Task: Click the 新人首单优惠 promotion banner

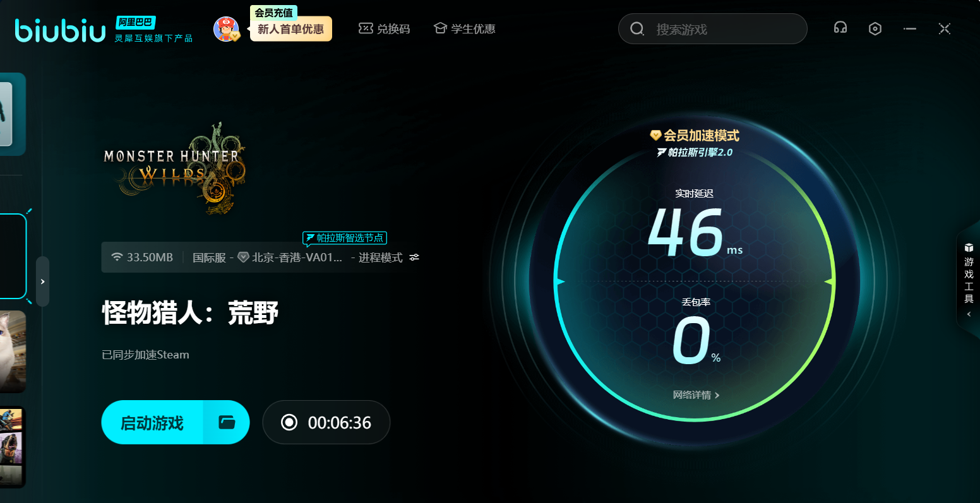Action: point(291,29)
